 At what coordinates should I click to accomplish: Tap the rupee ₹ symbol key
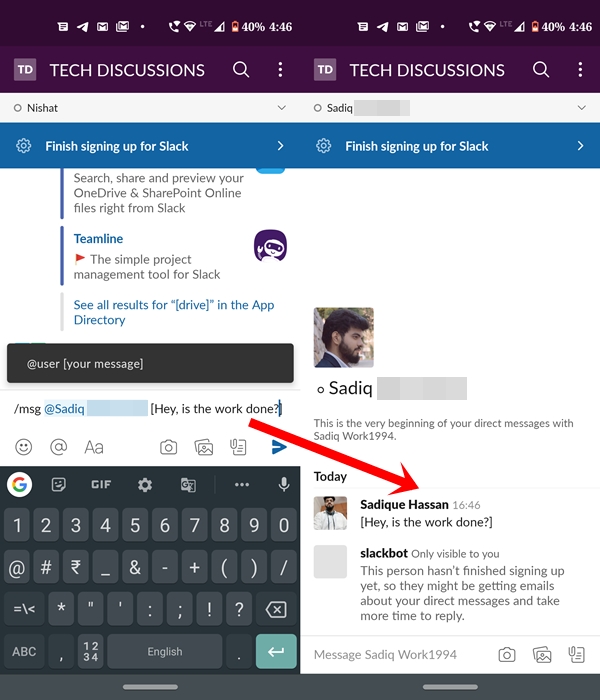point(75,567)
